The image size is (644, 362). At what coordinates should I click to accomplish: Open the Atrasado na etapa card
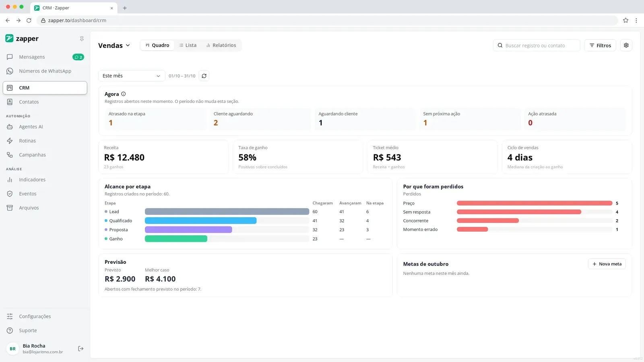coord(155,119)
